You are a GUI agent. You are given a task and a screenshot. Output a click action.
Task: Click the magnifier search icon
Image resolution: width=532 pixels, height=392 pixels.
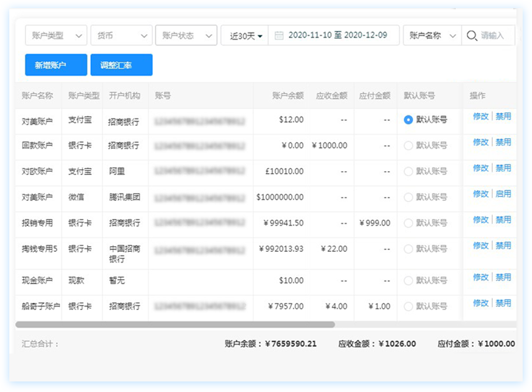point(472,35)
